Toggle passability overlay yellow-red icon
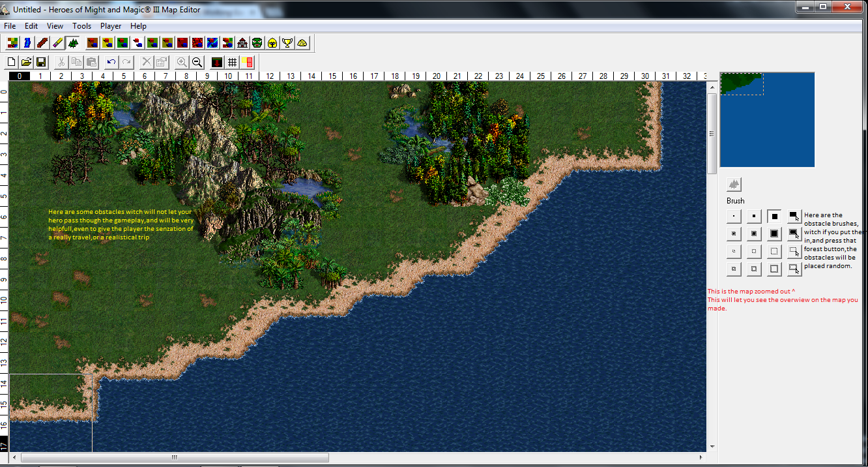Screen dimensions: 868x467 [x=247, y=62]
